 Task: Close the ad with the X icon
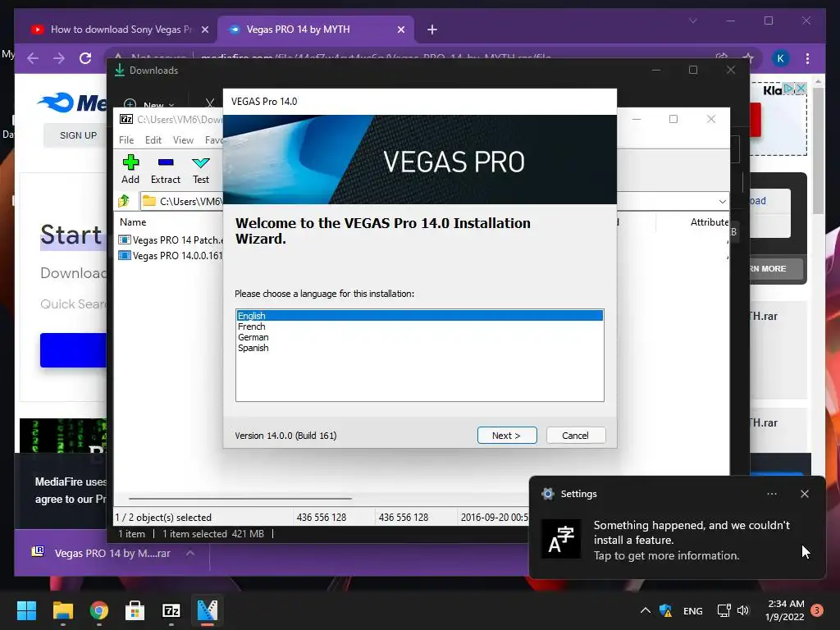tap(801, 88)
